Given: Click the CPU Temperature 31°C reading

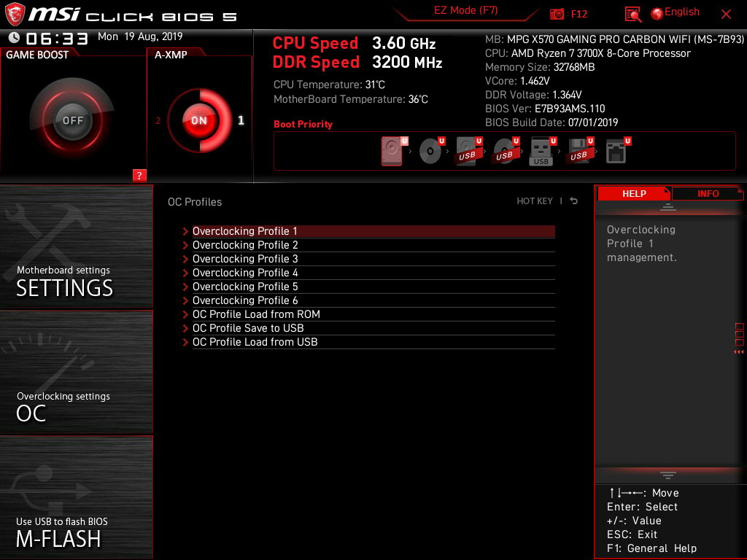Looking at the screenshot, I should pos(329,85).
